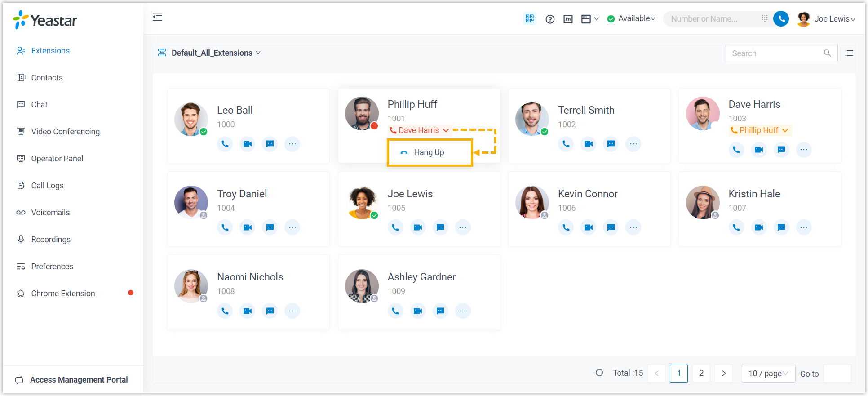The height and width of the screenshot is (396, 868).
Task: Open the Extensions menu
Action: pos(50,51)
